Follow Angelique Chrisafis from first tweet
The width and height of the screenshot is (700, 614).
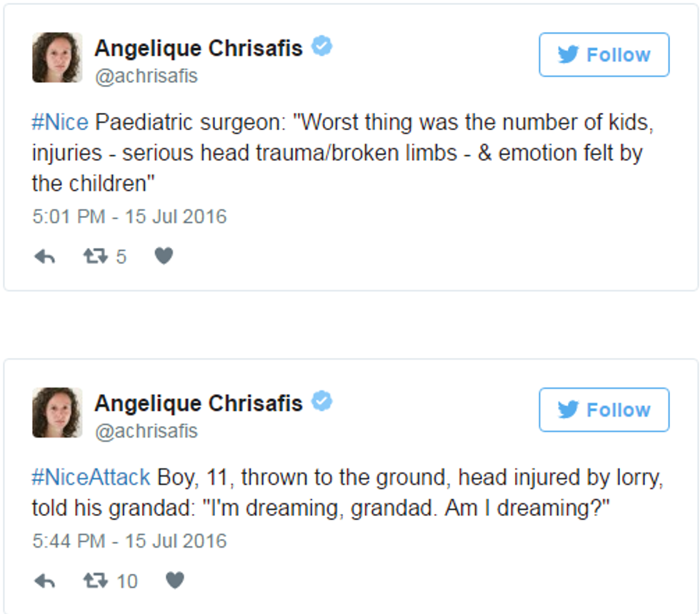604,54
